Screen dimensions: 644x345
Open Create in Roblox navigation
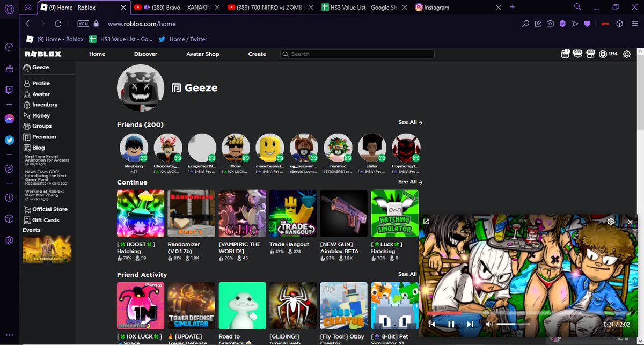click(257, 54)
